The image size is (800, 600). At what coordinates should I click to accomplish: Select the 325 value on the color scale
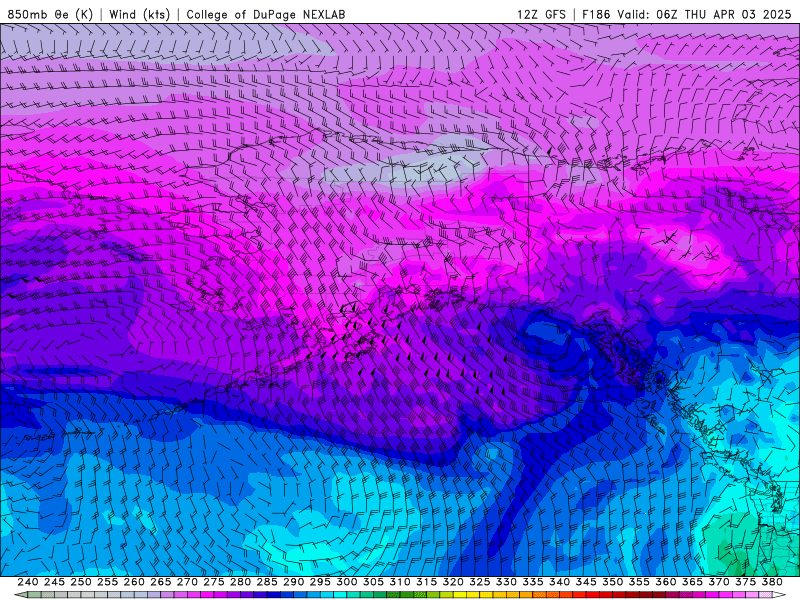click(x=479, y=582)
